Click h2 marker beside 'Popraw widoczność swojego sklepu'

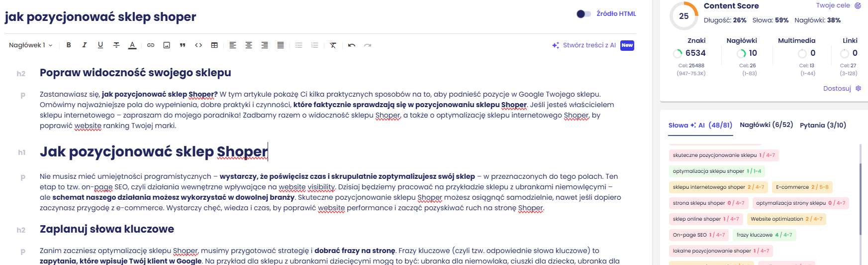tap(21, 74)
